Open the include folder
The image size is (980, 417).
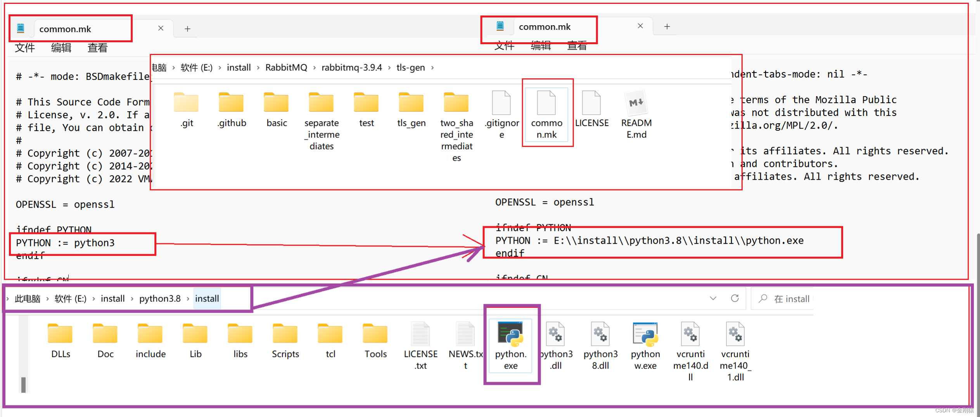point(150,340)
